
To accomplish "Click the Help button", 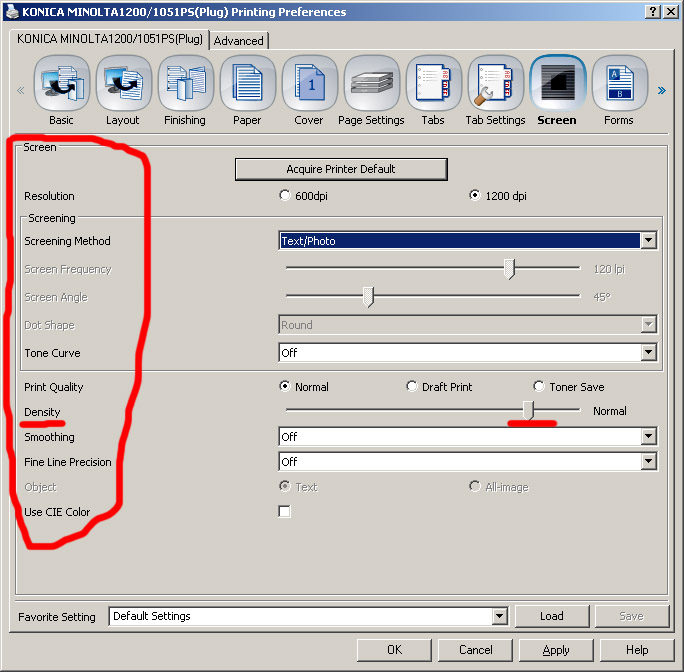I will (637, 650).
